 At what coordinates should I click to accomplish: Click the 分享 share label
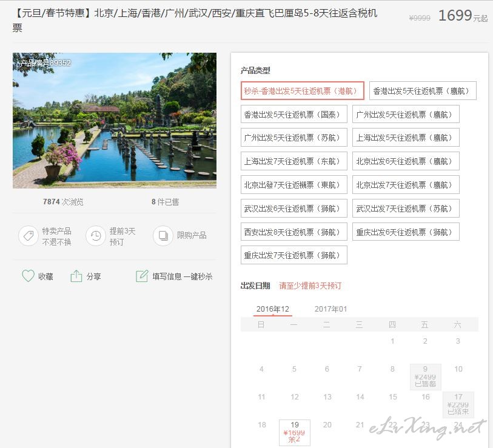coord(94,276)
